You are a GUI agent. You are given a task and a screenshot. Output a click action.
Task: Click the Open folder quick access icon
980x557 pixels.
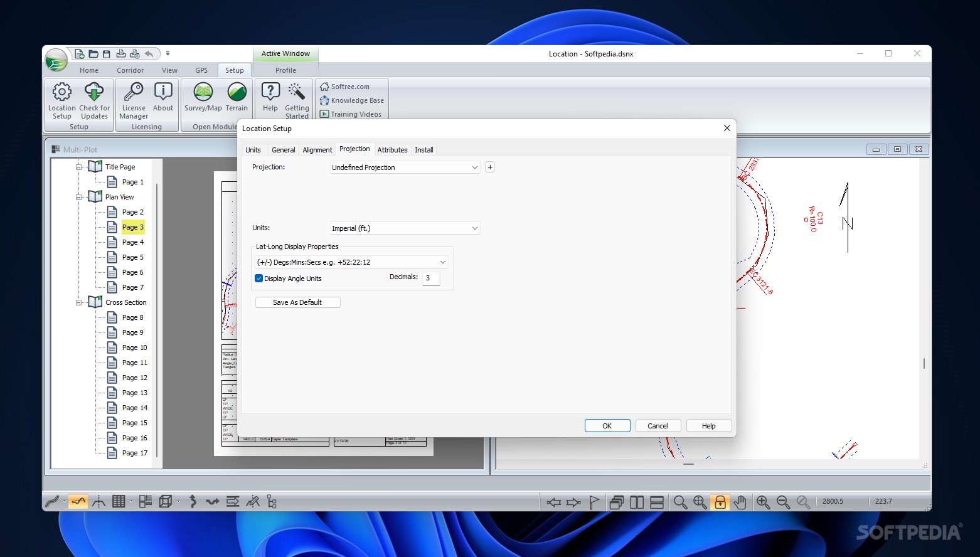93,54
